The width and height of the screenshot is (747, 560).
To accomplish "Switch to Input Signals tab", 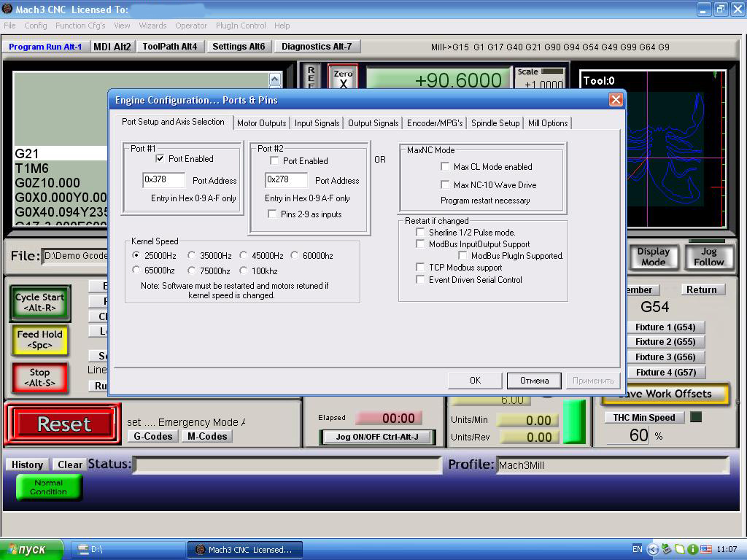I will click(317, 122).
